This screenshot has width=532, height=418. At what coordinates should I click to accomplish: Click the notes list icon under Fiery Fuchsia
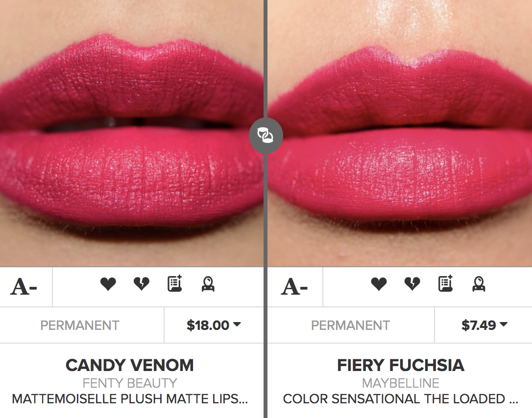pyautogui.click(x=445, y=284)
